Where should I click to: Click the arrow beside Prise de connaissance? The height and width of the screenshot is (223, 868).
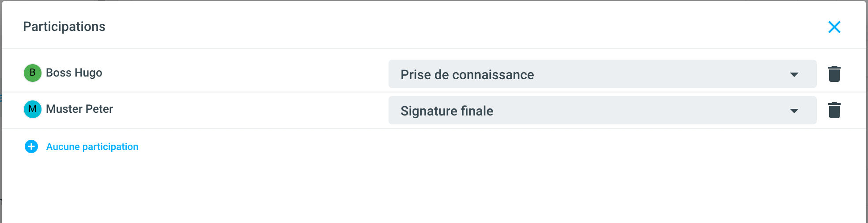click(794, 75)
